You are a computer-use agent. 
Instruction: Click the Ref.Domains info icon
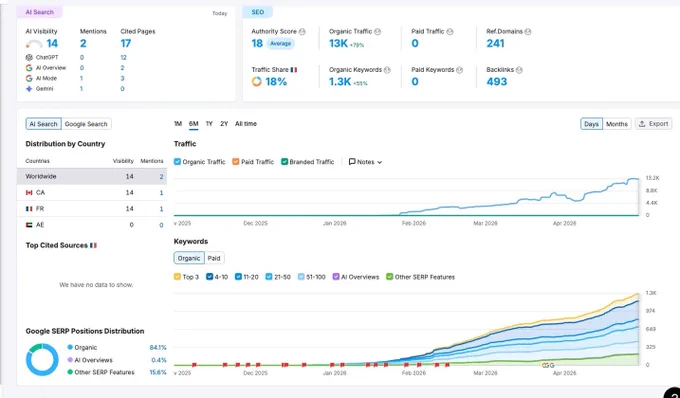click(528, 32)
